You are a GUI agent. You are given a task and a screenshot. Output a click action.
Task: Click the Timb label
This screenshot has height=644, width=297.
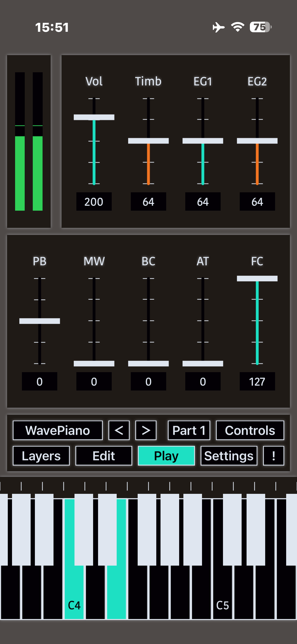(x=148, y=81)
